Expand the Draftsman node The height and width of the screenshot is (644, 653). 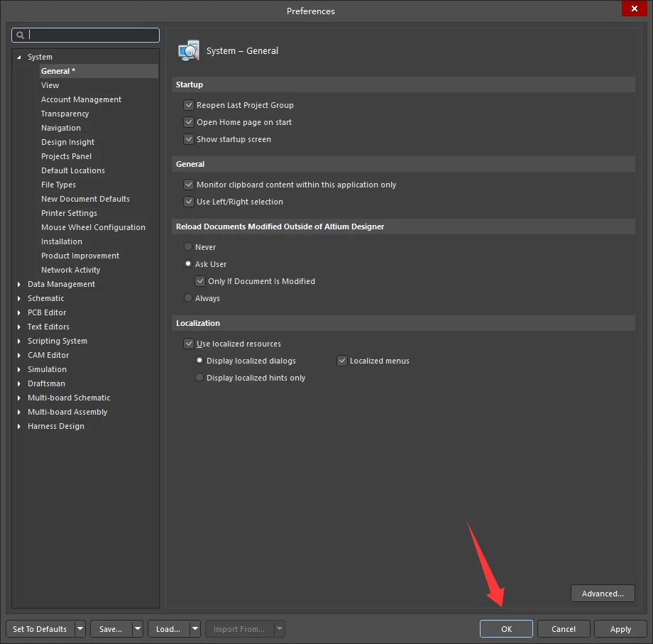18,383
